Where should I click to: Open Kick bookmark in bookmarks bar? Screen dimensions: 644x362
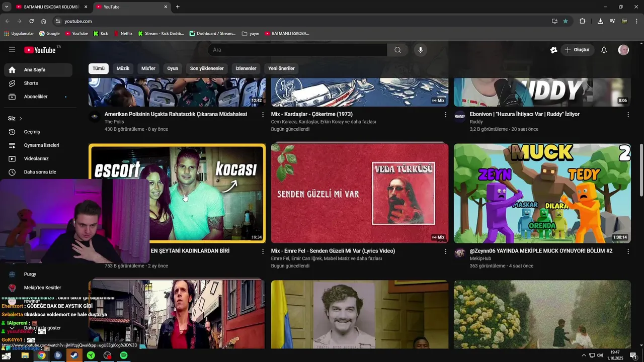pyautogui.click(x=101, y=34)
